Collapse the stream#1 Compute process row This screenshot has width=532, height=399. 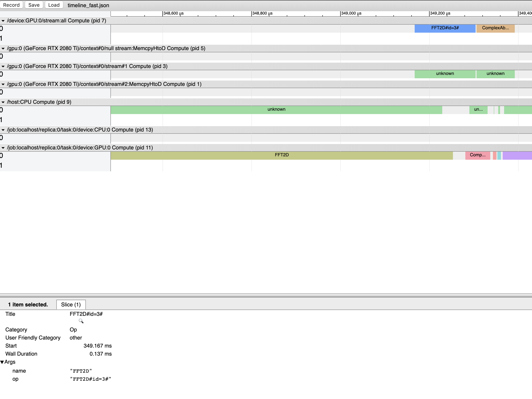[3, 66]
